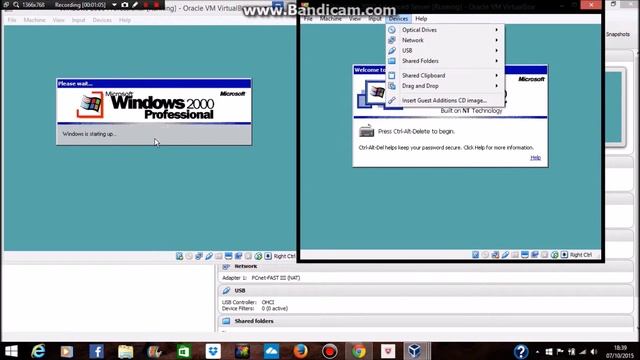Click mouse integration indicator in left VM status bar

258,256
